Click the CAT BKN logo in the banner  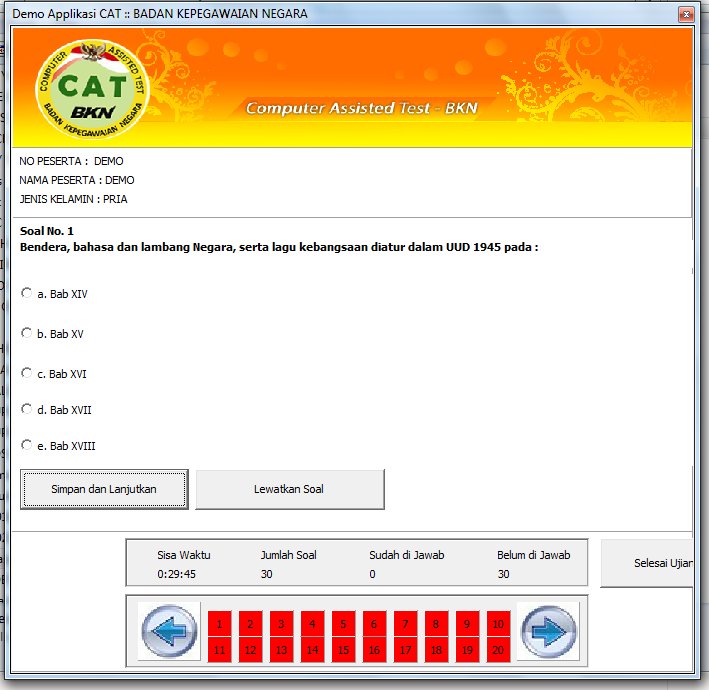[x=91, y=95]
